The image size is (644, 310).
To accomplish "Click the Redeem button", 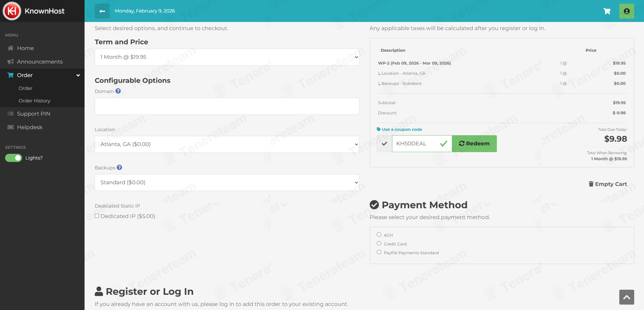I will click(474, 144).
